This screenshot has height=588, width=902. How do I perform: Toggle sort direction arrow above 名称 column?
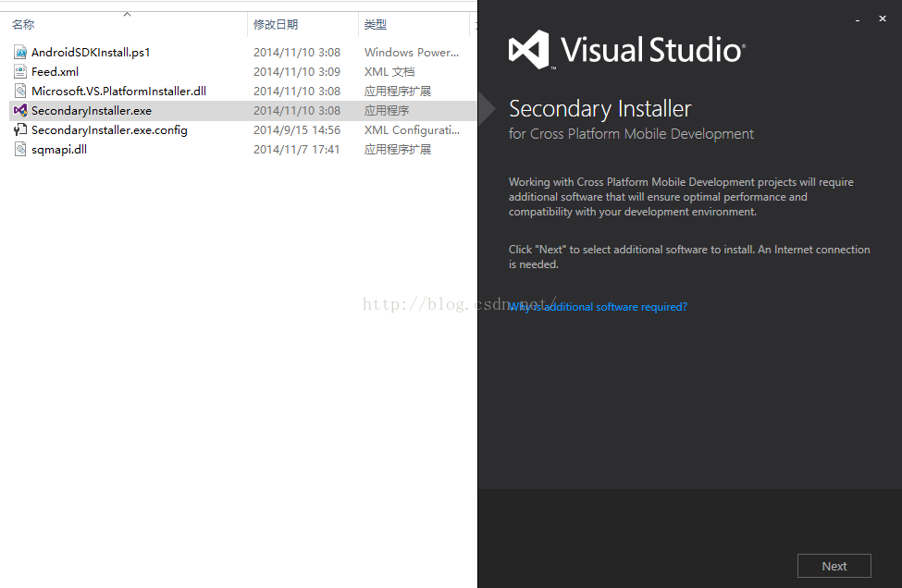(127, 14)
